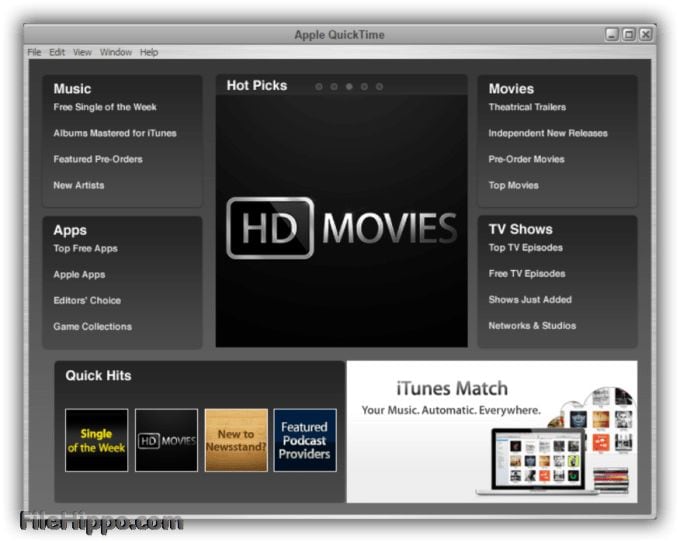This screenshot has width=680, height=543.
Task: Browse New Artists
Action: pyautogui.click(x=78, y=185)
